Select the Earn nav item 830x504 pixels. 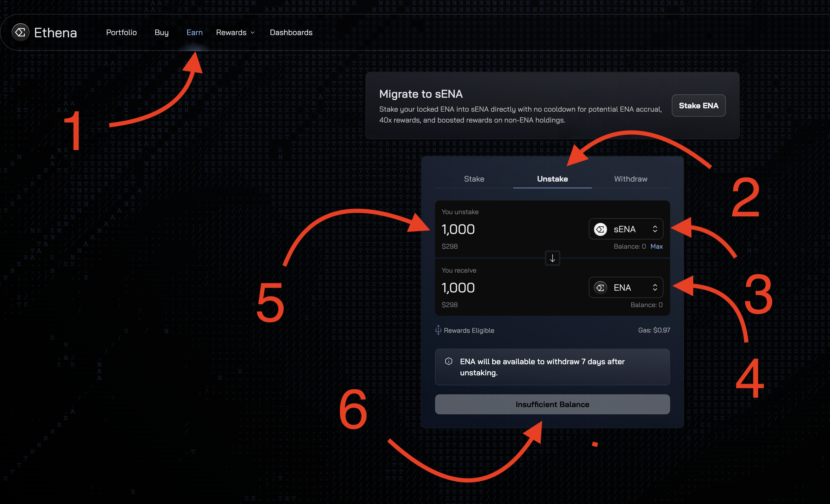[x=194, y=32]
